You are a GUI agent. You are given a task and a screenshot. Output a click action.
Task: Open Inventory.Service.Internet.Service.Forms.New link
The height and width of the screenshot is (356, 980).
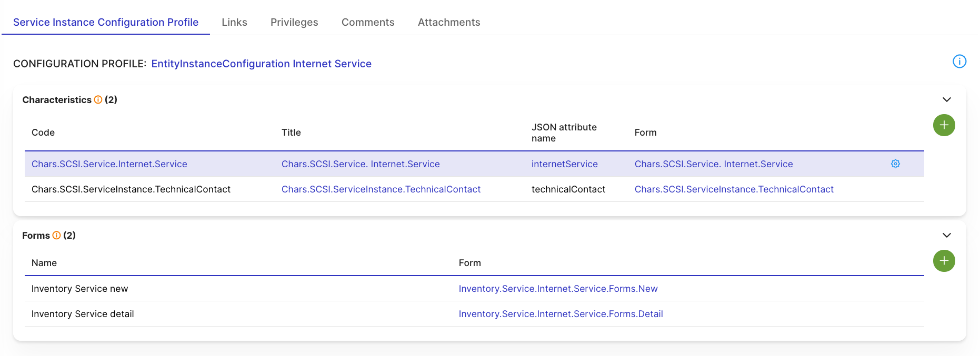tap(558, 289)
